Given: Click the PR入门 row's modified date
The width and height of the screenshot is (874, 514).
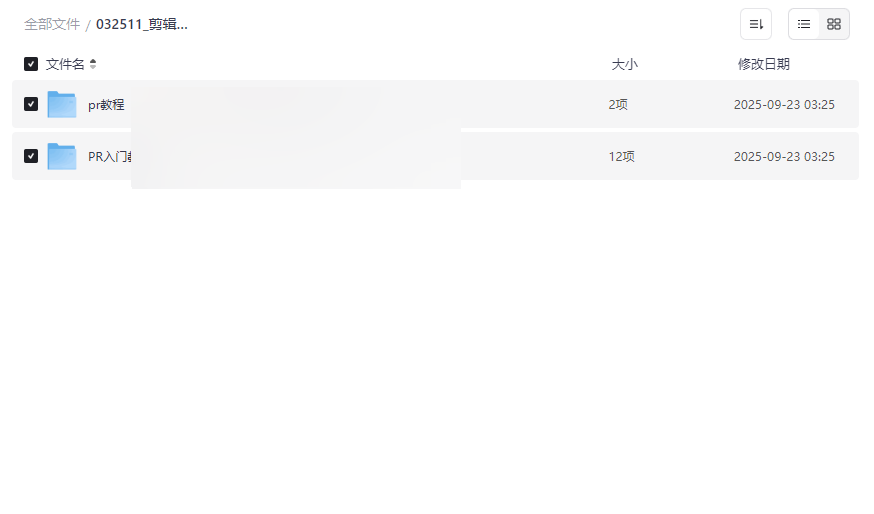Looking at the screenshot, I should point(784,156).
